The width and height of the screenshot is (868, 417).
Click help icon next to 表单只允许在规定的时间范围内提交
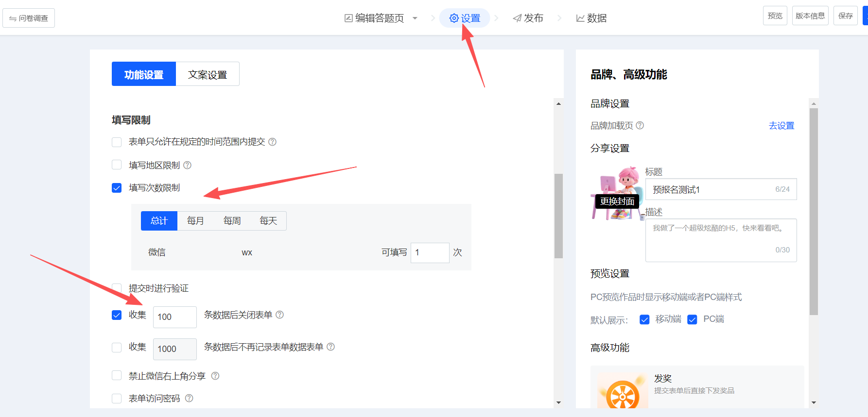click(273, 142)
